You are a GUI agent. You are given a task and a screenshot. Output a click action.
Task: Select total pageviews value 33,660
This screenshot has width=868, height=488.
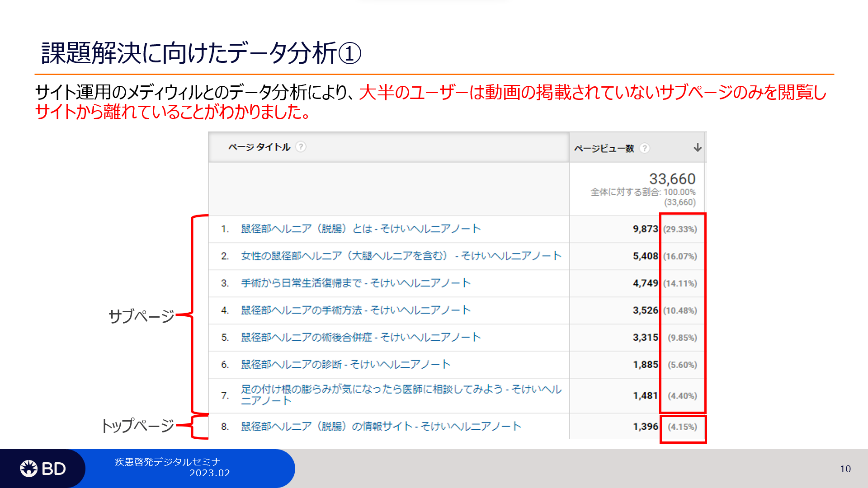point(672,179)
